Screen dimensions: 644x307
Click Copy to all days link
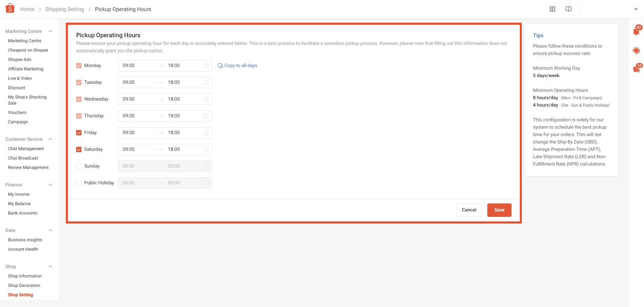click(240, 66)
